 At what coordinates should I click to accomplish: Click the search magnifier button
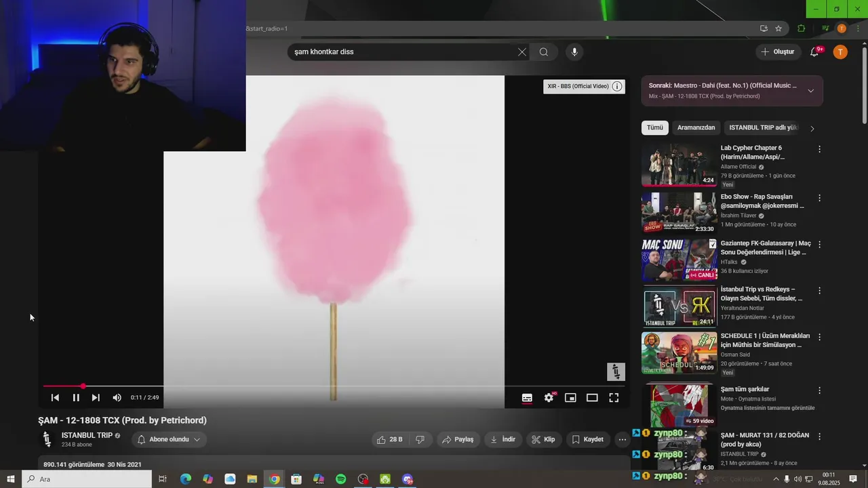[544, 52]
